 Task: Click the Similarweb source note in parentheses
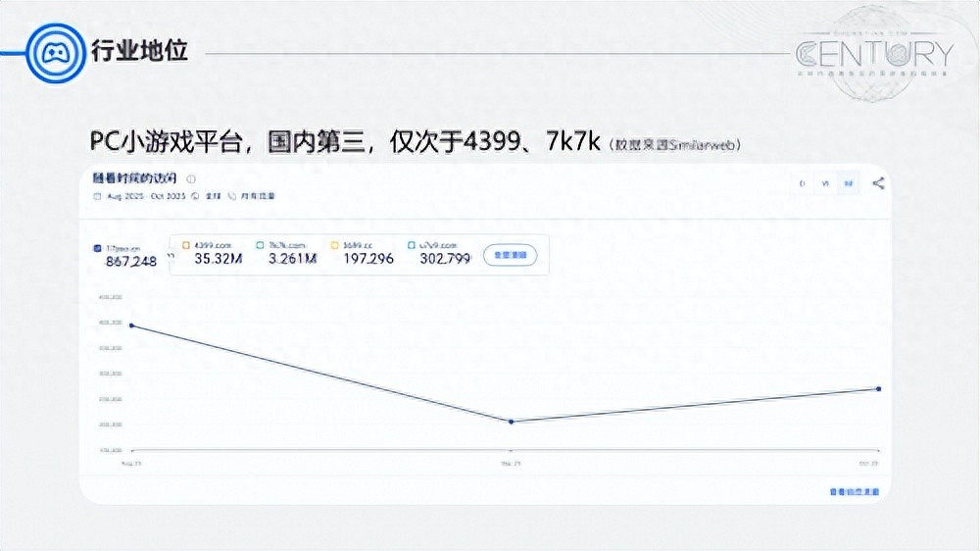(x=674, y=145)
